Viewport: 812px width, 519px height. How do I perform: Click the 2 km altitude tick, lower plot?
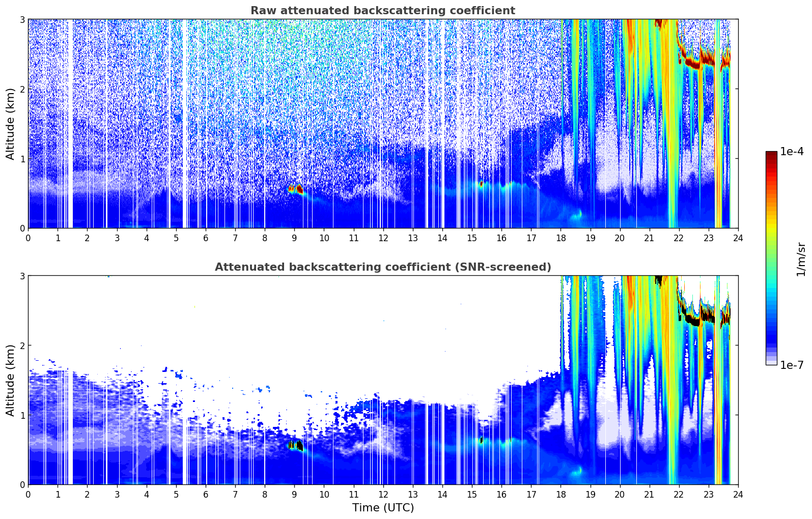pos(22,345)
